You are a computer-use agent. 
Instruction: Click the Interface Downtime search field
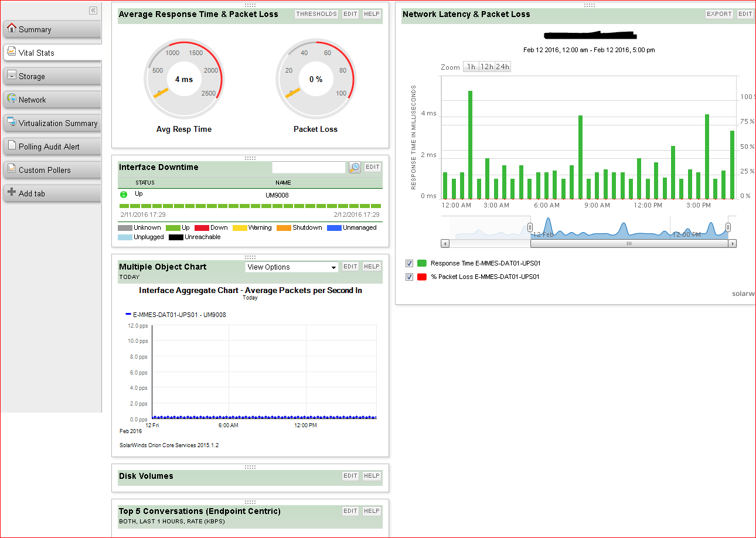tap(309, 168)
